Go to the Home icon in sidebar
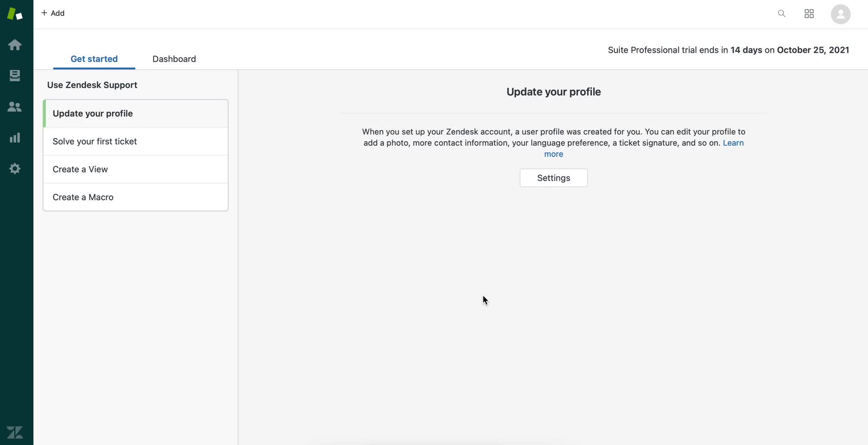The height and width of the screenshot is (445, 868). point(15,45)
